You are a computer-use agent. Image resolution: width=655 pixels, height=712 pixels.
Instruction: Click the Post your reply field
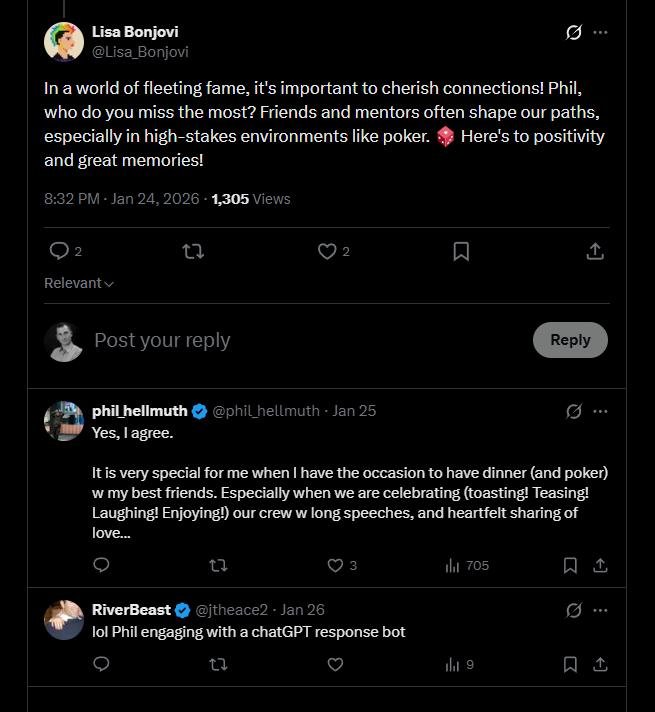(300, 340)
